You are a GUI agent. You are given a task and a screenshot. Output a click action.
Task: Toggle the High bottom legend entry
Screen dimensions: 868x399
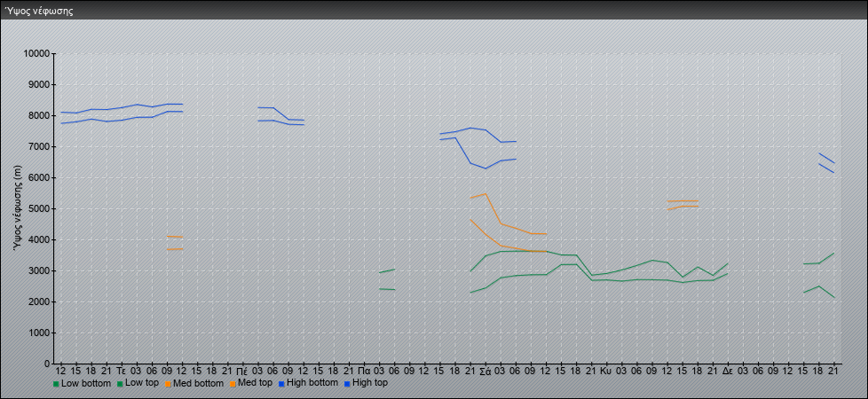[x=308, y=383]
